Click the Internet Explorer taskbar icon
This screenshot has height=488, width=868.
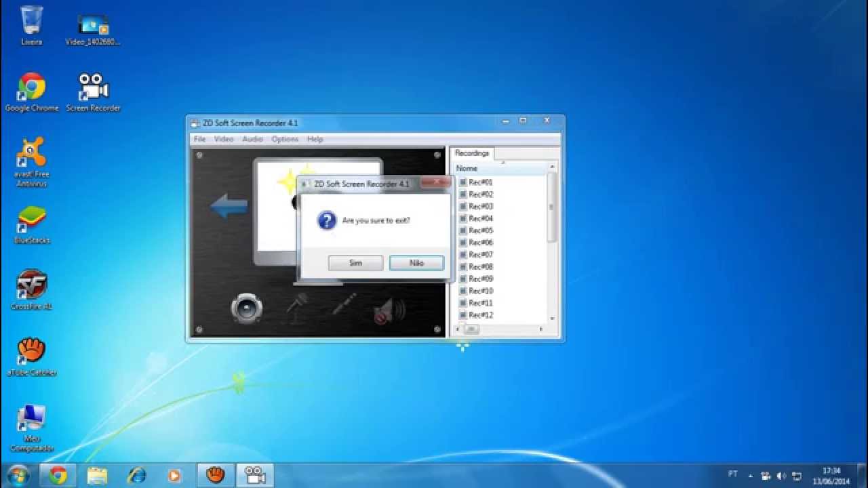[136, 475]
